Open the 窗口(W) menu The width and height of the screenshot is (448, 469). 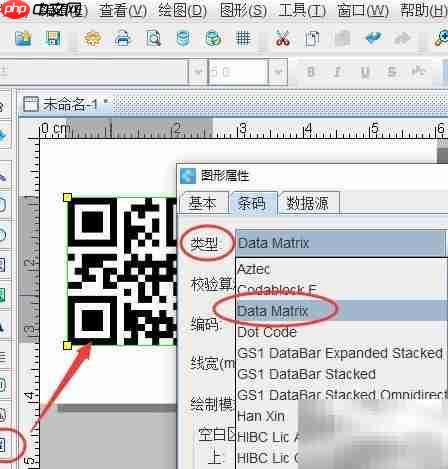pyautogui.click(x=363, y=11)
